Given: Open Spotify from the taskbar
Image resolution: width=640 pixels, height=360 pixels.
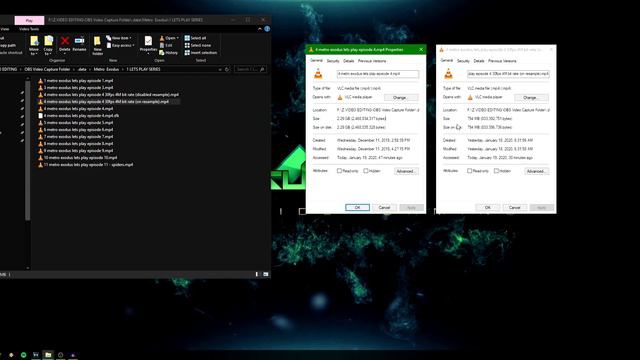Looking at the screenshot, I should click(24, 355).
